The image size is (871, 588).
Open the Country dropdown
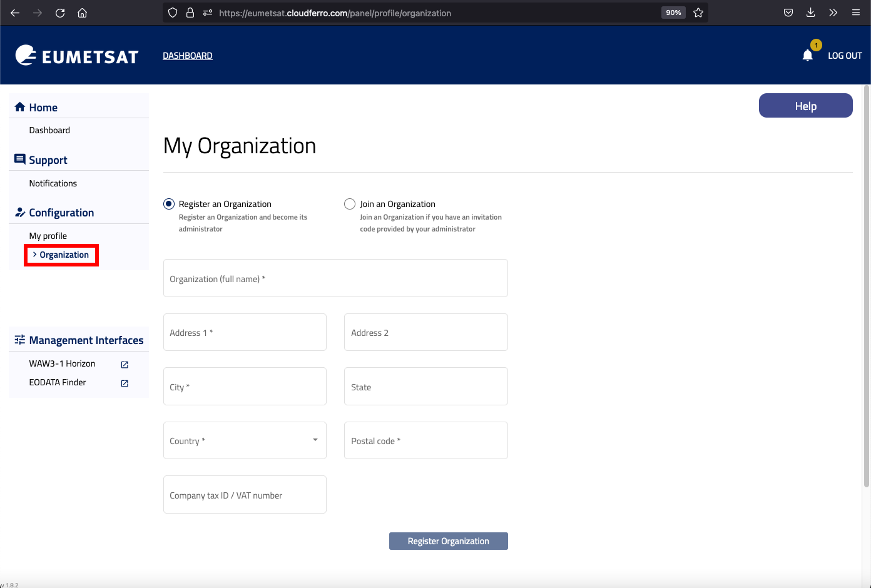[x=245, y=440]
